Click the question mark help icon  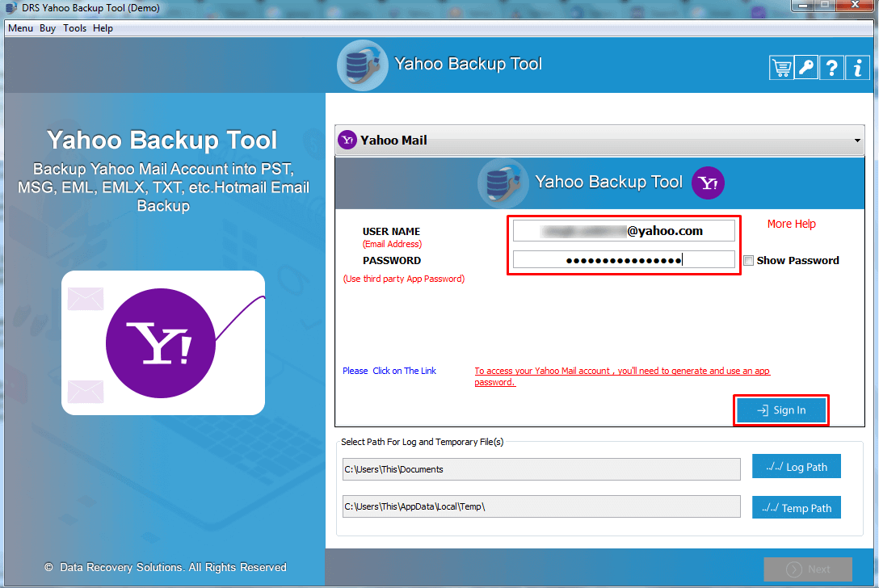click(831, 69)
